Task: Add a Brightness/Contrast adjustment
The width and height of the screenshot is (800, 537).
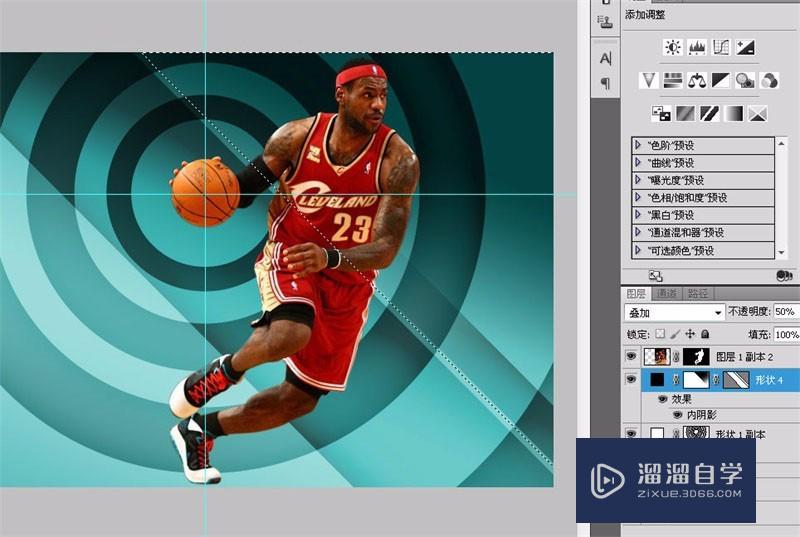Action: pos(673,47)
